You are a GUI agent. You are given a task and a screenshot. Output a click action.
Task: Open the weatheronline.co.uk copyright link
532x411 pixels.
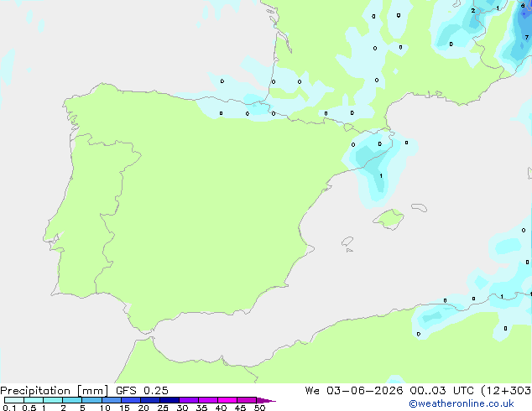tap(462, 403)
